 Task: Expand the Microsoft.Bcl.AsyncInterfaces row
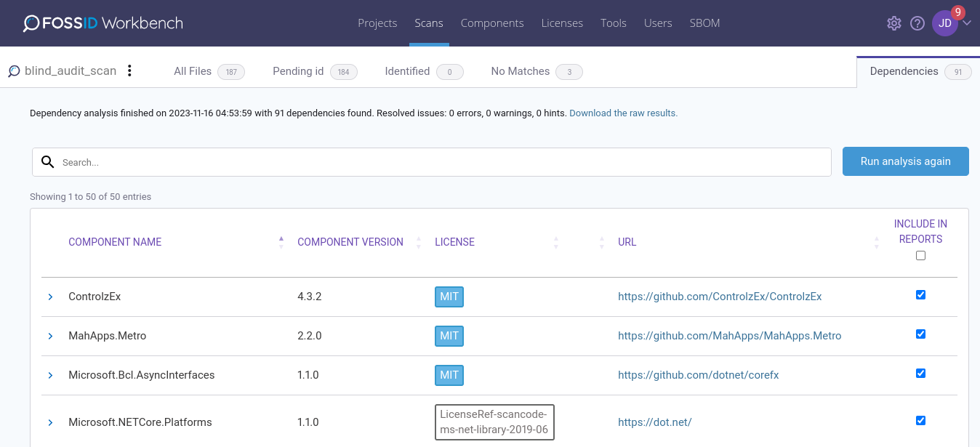tap(51, 376)
